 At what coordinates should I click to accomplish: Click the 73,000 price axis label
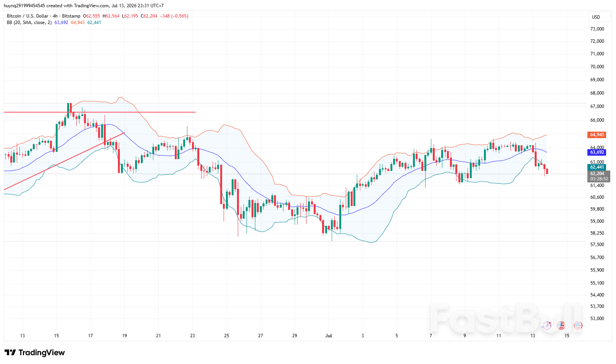pos(597,29)
